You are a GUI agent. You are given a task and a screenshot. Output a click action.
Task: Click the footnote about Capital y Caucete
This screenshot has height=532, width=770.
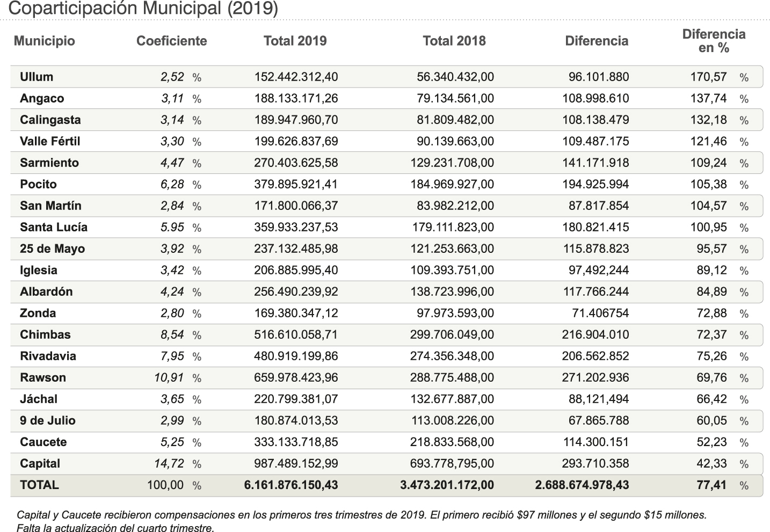click(361, 521)
